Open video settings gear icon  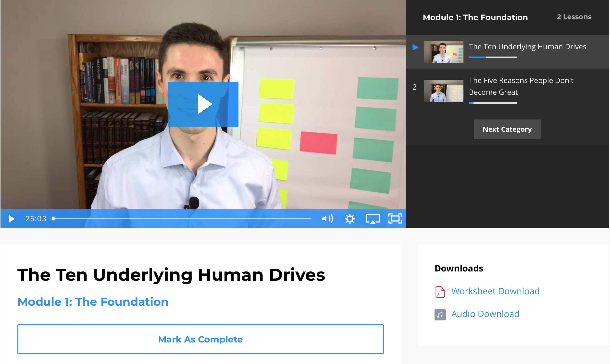coord(350,219)
